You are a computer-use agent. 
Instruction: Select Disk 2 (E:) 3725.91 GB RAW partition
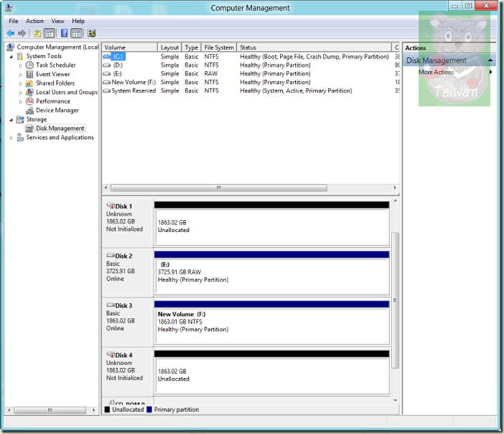pos(272,276)
